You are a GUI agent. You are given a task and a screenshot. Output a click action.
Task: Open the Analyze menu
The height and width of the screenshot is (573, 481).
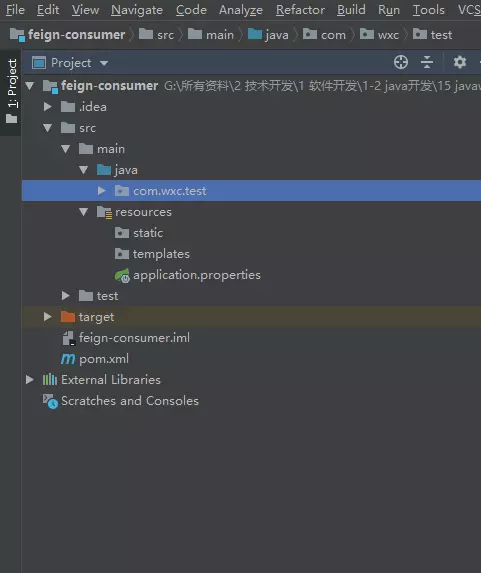click(241, 10)
